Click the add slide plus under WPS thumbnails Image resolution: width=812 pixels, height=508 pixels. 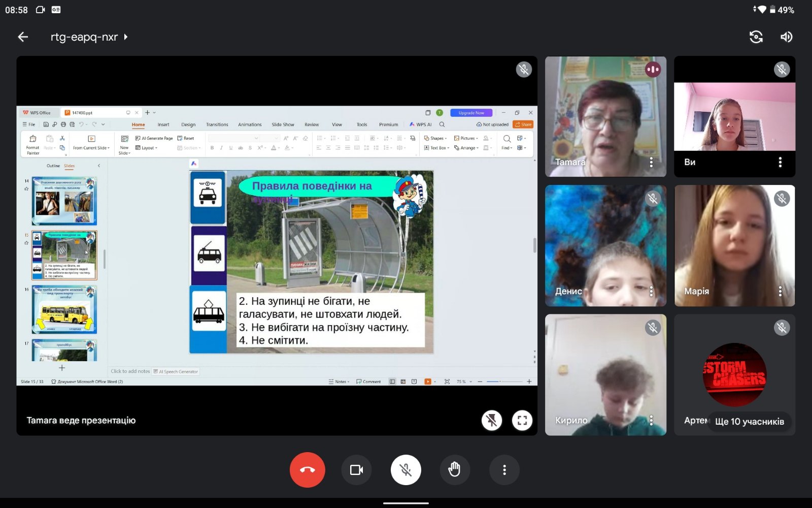tap(62, 368)
